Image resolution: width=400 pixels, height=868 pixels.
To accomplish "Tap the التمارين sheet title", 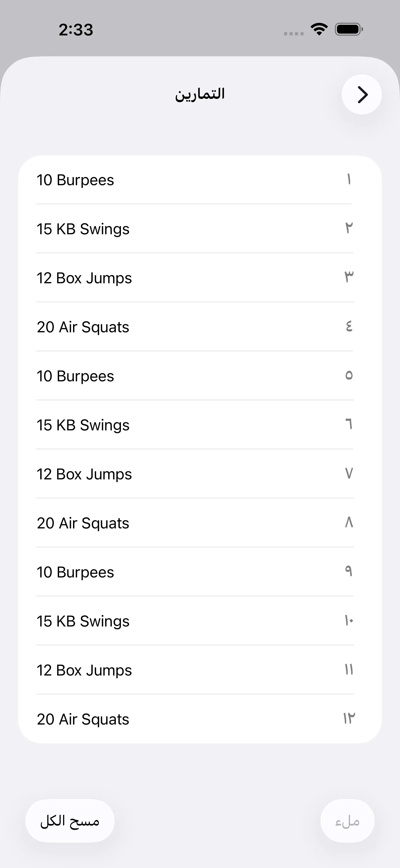I will [200, 94].
